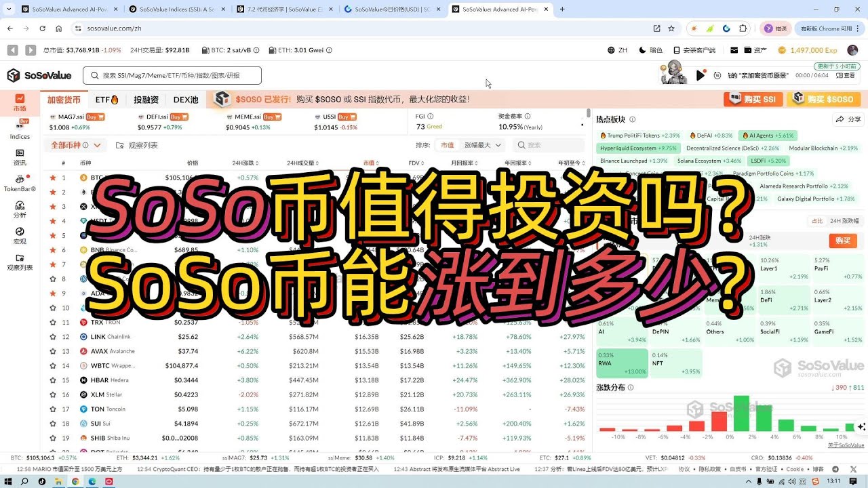
Task: Bookmark this page with the star icon
Action: pyautogui.click(x=671, y=28)
